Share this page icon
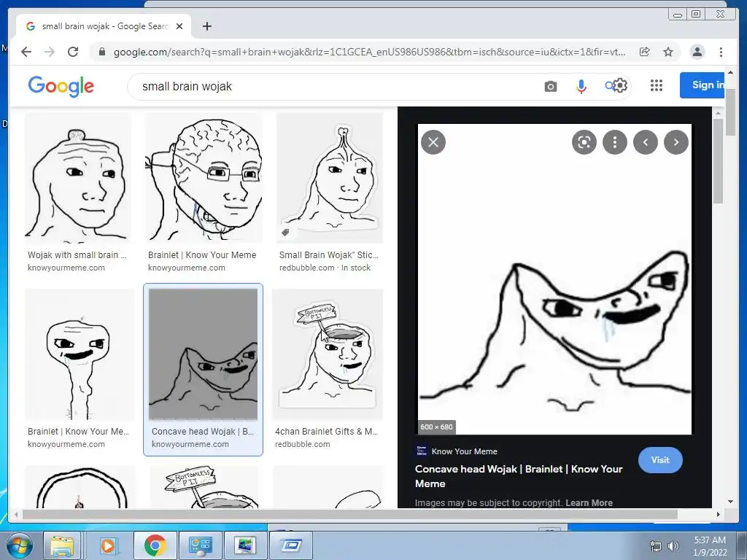The height and width of the screenshot is (560, 747). point(644,52)
